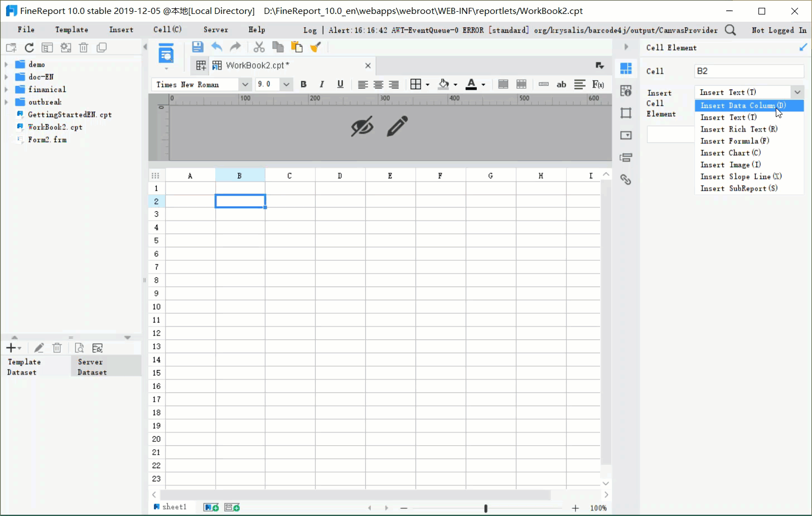Click the Undo arrow icon
The height and width of the screenshot is (516, 812).
(x=217, y=47)
